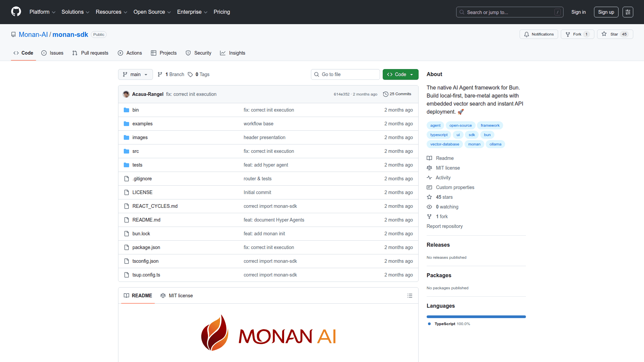The image size is (644, 362).
Task: Click the GitHub logo in the header
Action: coord(15,12)
